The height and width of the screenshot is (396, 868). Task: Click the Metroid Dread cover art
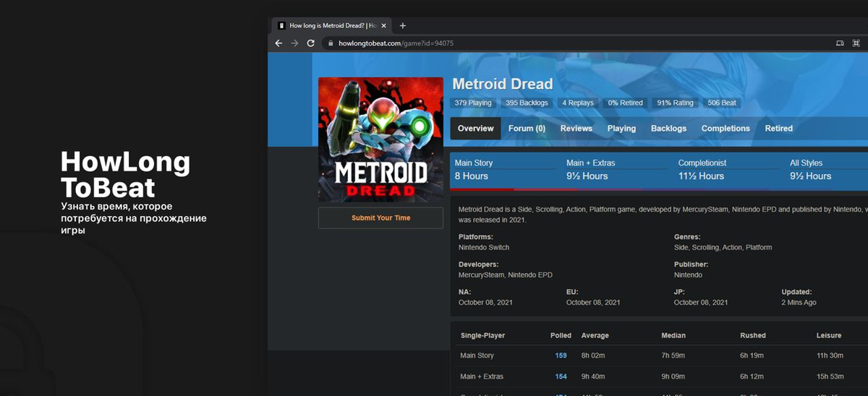point(380,139)
